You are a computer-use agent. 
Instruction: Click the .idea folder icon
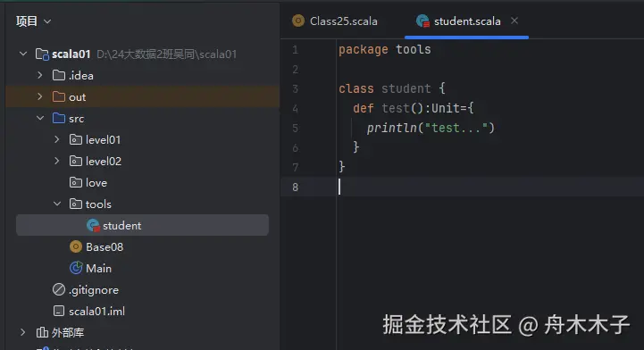[x=59, y=75]
